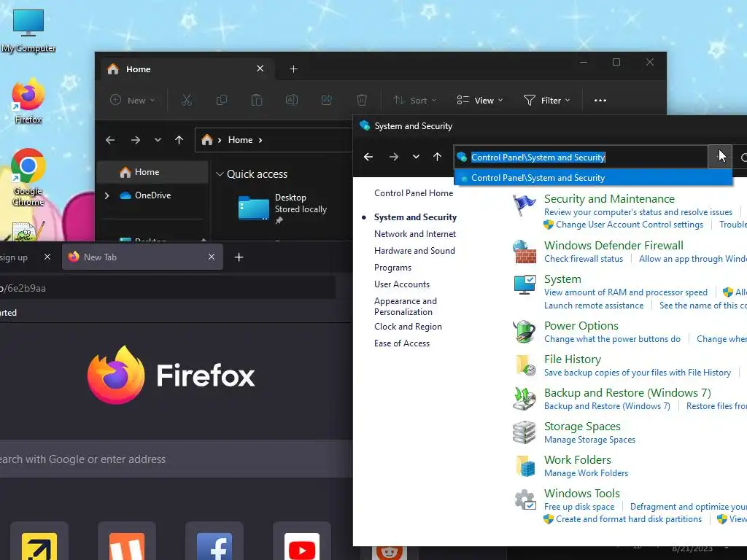Open the New dropdown in File Explorer

point(133,100)
